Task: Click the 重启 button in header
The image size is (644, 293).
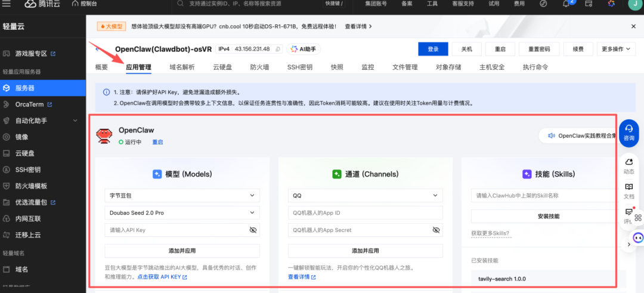Action: tap(500, 49)
